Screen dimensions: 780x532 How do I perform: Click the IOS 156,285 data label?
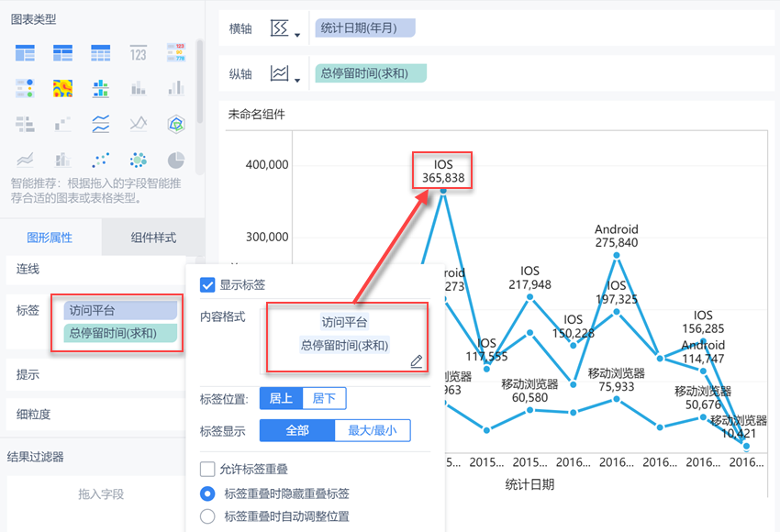[x=703, y=322]
